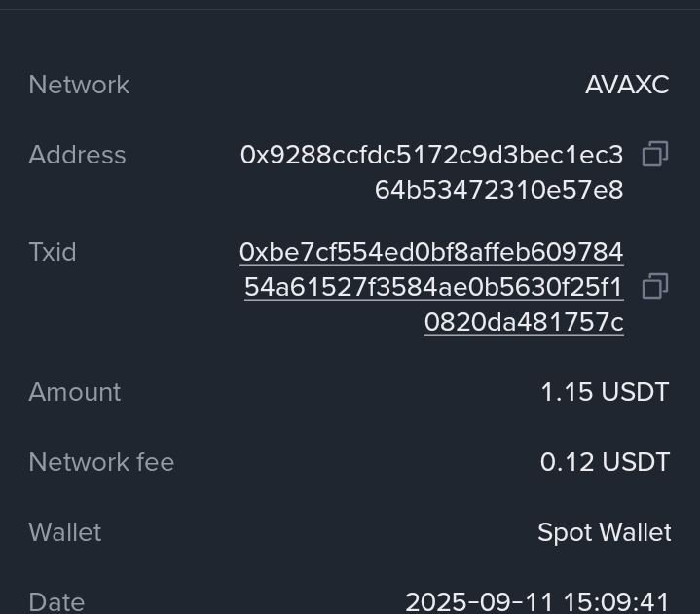Click address second line 64b53472310e57e8
This screenshot has width=700, height=614.
coord(498,190)
